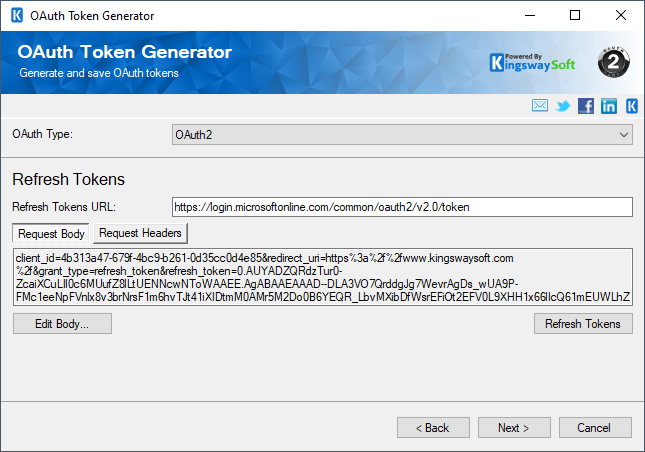
Task: Click the KingswaySoft logo in the banner
Action: [532, 63]
